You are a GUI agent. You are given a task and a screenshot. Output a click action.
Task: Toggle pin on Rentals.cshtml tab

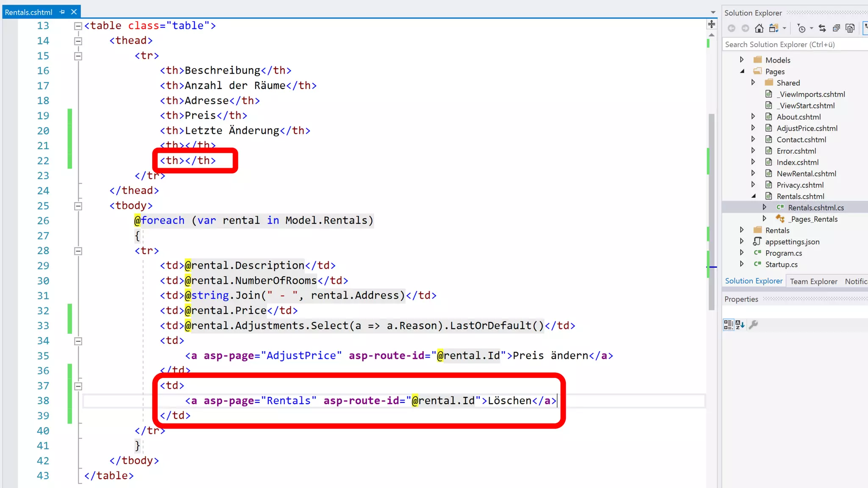tap(62, 12)
